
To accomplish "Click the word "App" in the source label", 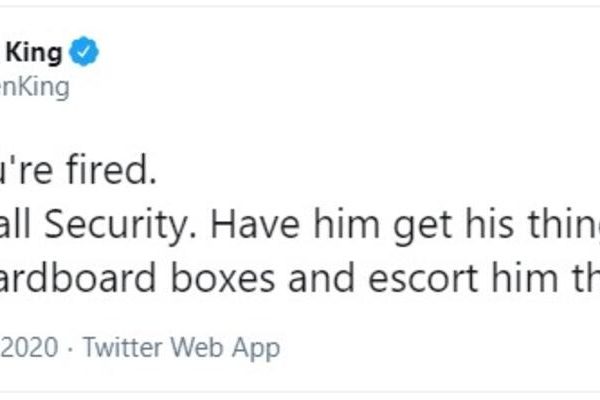I will tap(253, 348).
